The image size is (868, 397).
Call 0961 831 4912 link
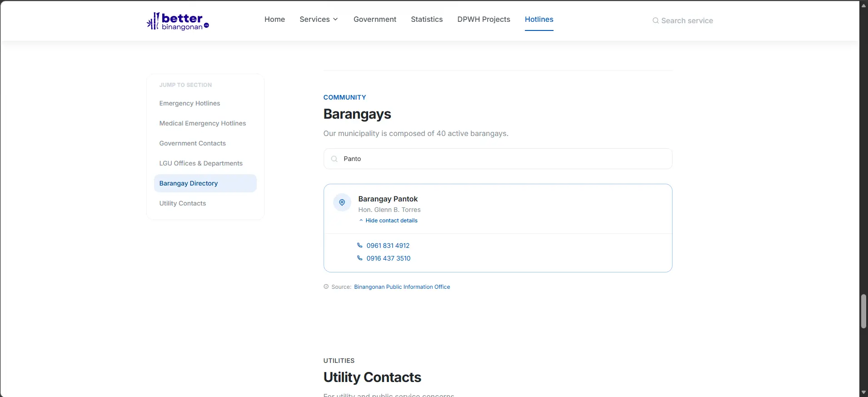point(388,246)
